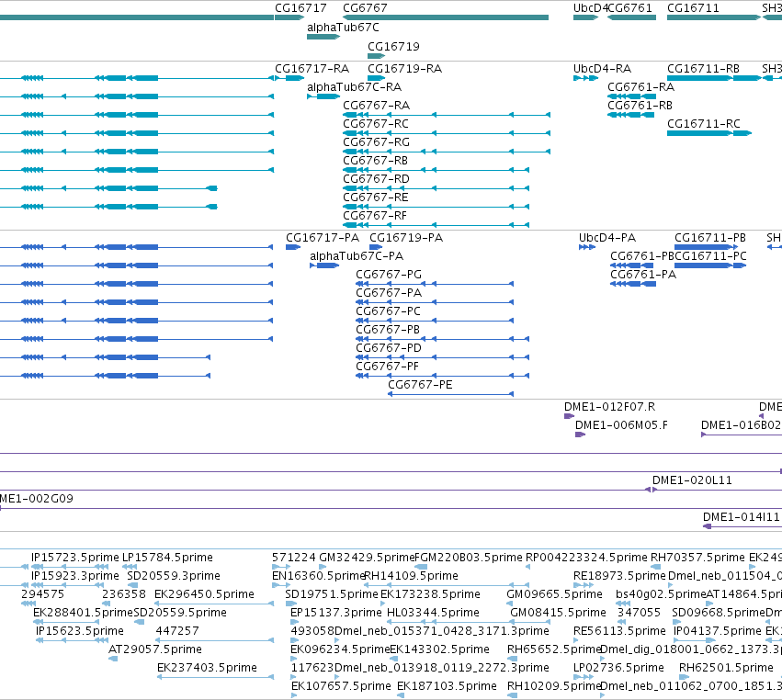Image resolution: width=782 pixels, height=700 pixels.
Task: Click the DME1-012F07.R clone label
Action: (x=610, y=407)
